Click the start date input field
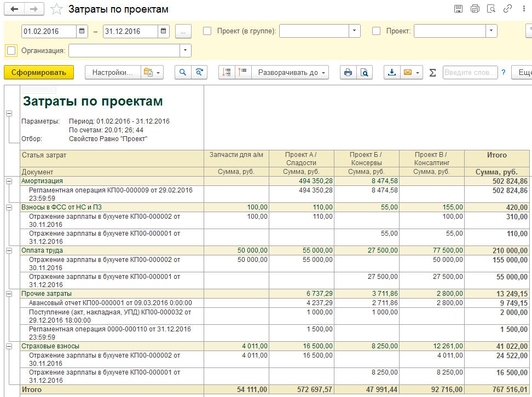The width and height of the screenshot is (532, 397). coord(49,31)
